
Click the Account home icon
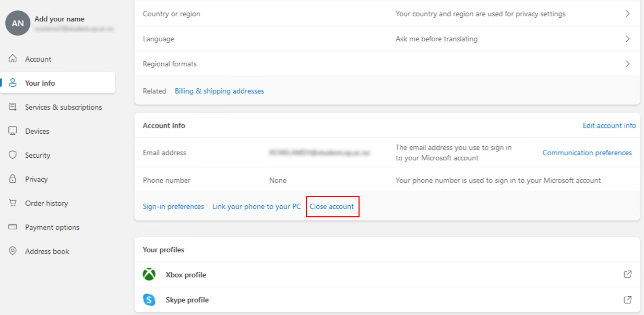(13, 59)
